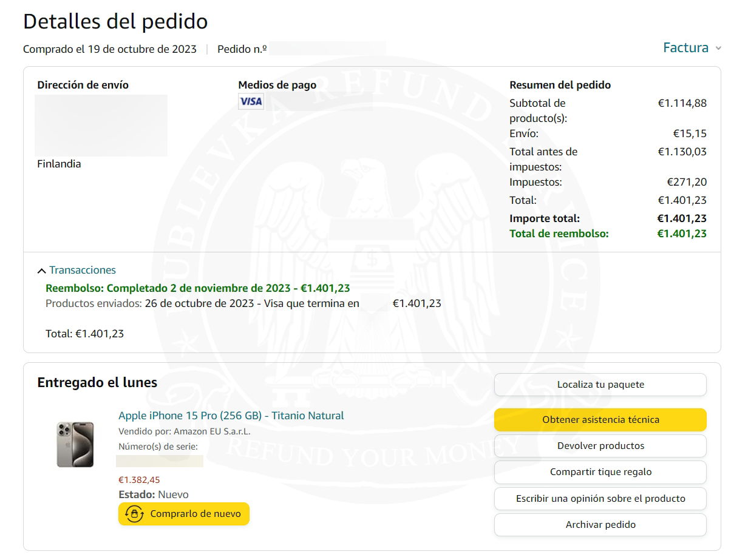The height and width of the screenshot is (560, 748).
Task: Click the Importe total label
Action: point(545,218)
